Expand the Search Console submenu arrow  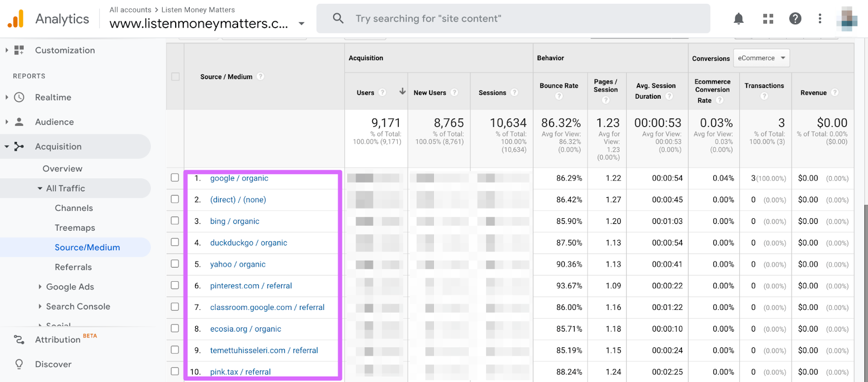40,307
